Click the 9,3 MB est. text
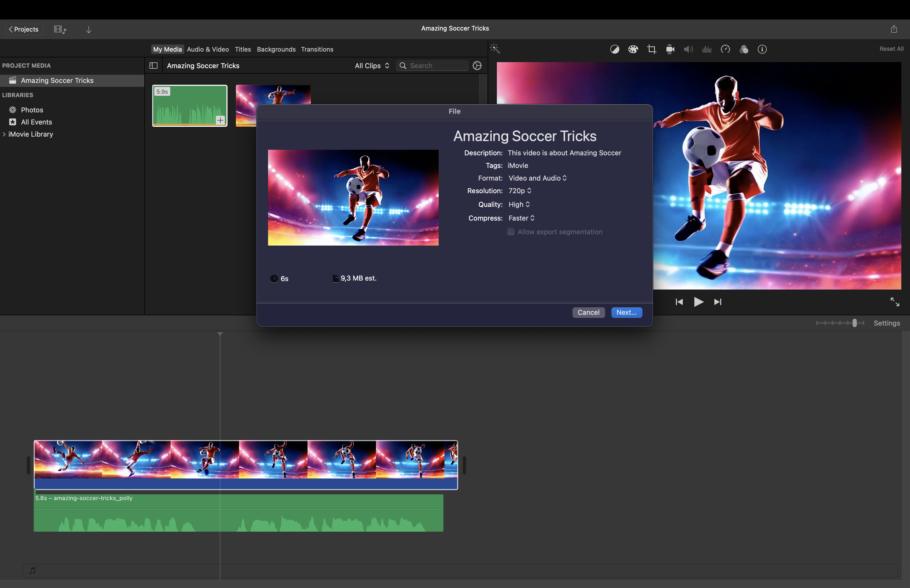The image size is (910, 588). [x=359, y=278]
